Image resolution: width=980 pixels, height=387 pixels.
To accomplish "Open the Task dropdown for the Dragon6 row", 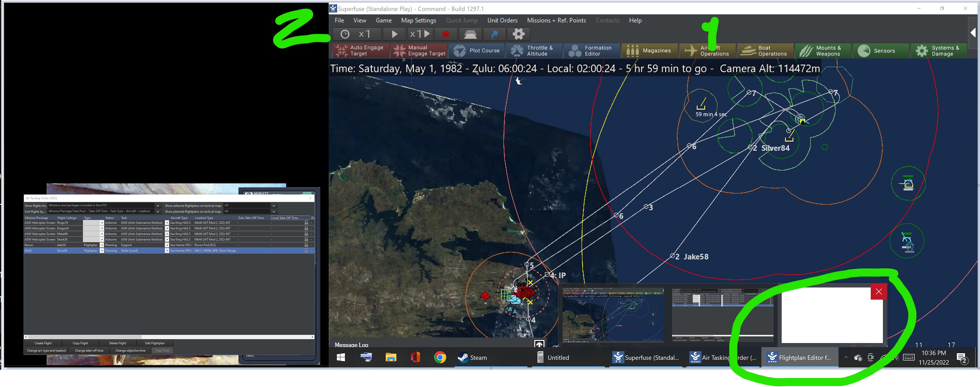I will 167,228.
